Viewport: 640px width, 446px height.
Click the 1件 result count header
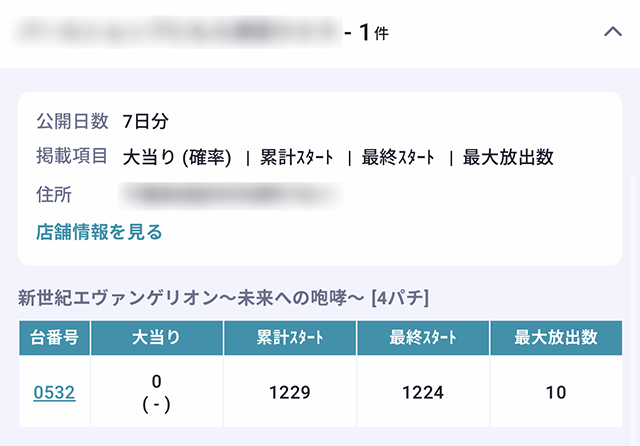tap(373, 33)
